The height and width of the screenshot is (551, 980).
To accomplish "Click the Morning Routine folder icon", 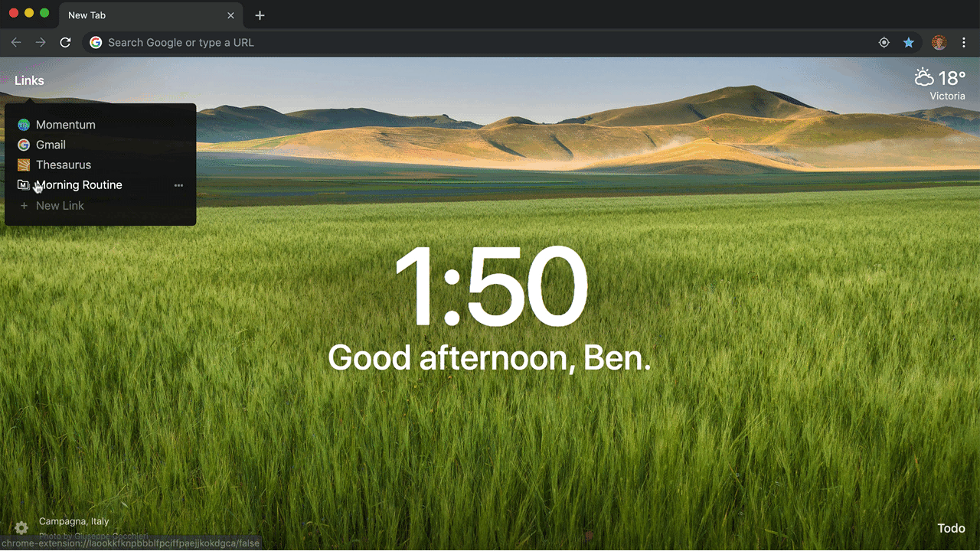I will (x=24, y=185).
